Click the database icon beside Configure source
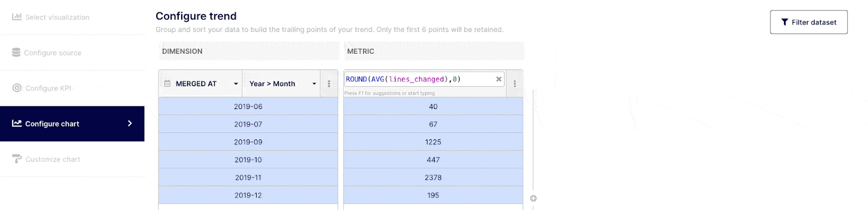868x210 pixels. 16,53
